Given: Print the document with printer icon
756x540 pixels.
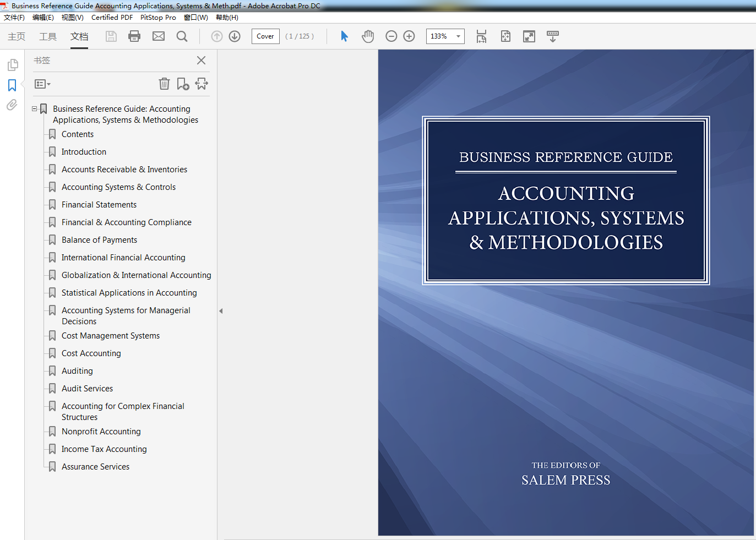Looking at the screenshot, I should pyautogui.click(x=134, y=36).
